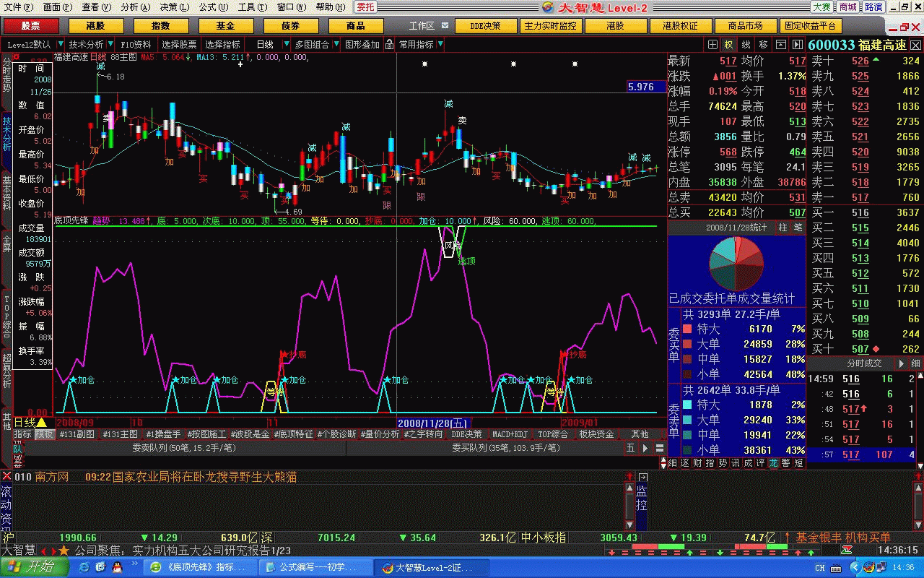
Task: Click the pie chart of traded order statistics
Action: [736, 264]
